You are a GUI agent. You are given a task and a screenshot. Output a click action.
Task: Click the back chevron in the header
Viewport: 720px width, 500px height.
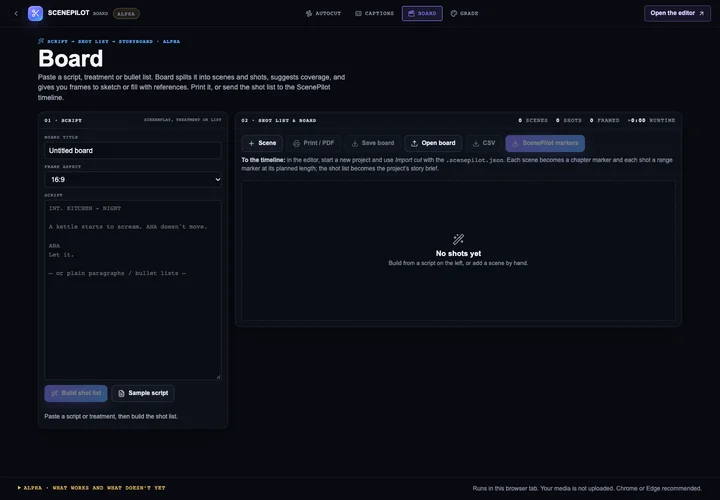point(16,13)
